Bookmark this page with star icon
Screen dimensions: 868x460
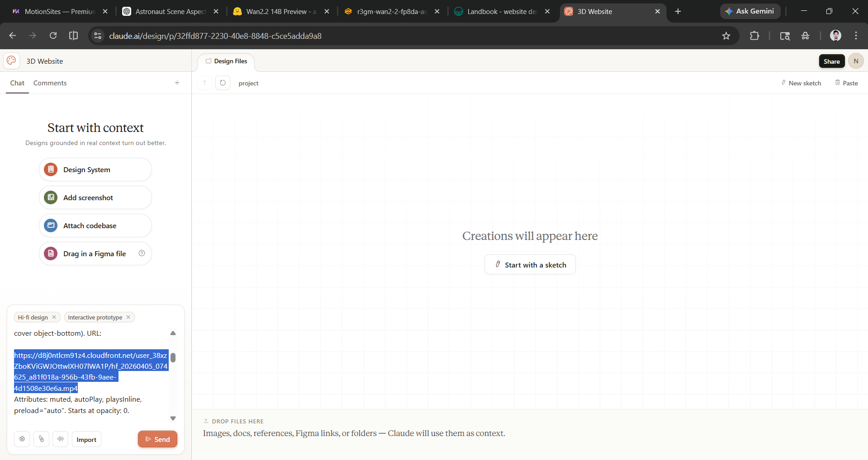coord(726,36)
